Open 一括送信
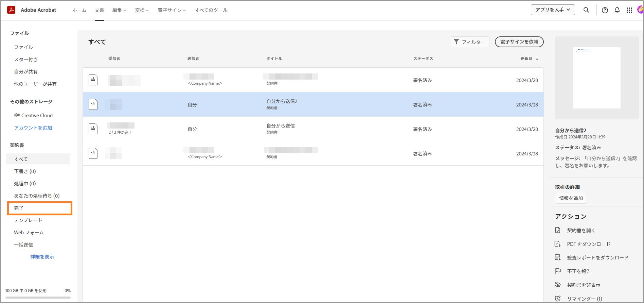 point(23,245)
